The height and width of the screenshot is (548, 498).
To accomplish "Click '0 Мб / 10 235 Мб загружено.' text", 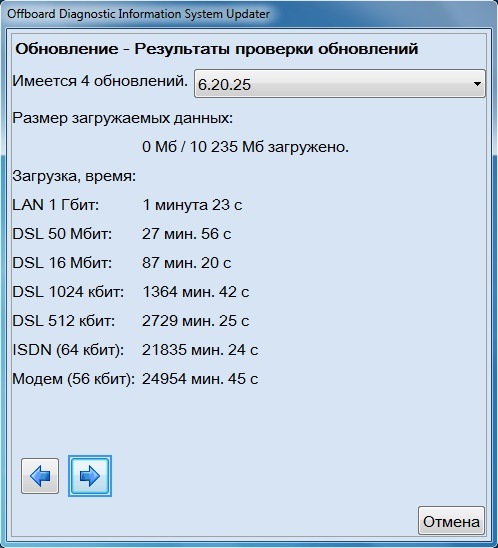I will point(245,147).
